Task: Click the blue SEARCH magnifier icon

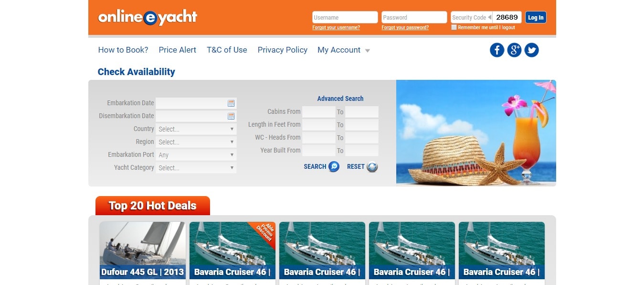Action: coord(334,167)
